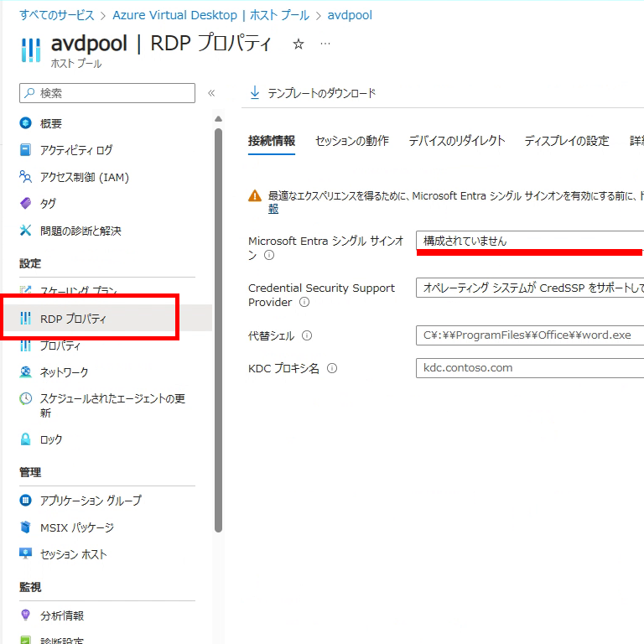Click the info icon next to KDC プロキシ名

pos(332,368)
